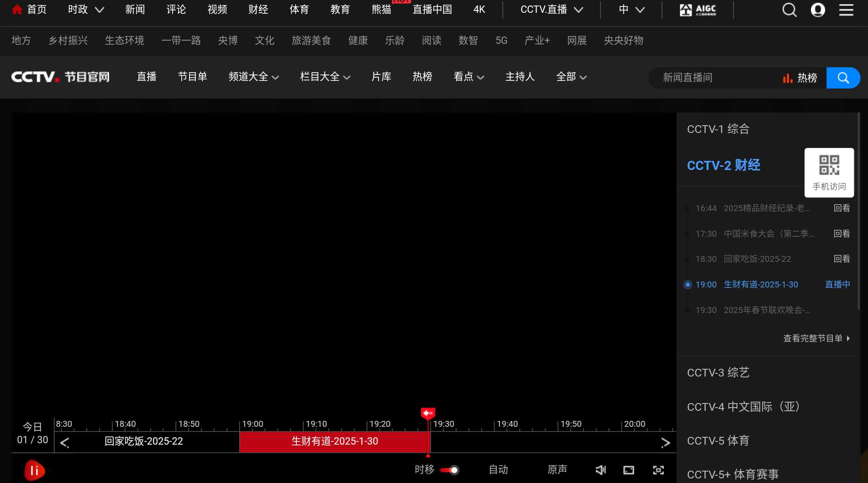Screen dimensions: 868x483
Task: Open the AIGC logo link
Action: pos(698,10)
